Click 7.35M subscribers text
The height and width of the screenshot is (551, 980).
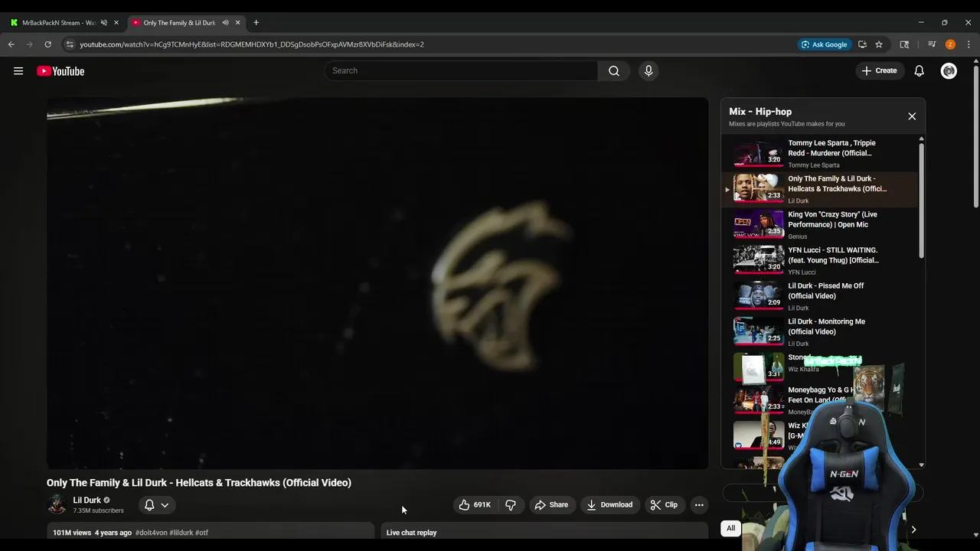point(98,510)
